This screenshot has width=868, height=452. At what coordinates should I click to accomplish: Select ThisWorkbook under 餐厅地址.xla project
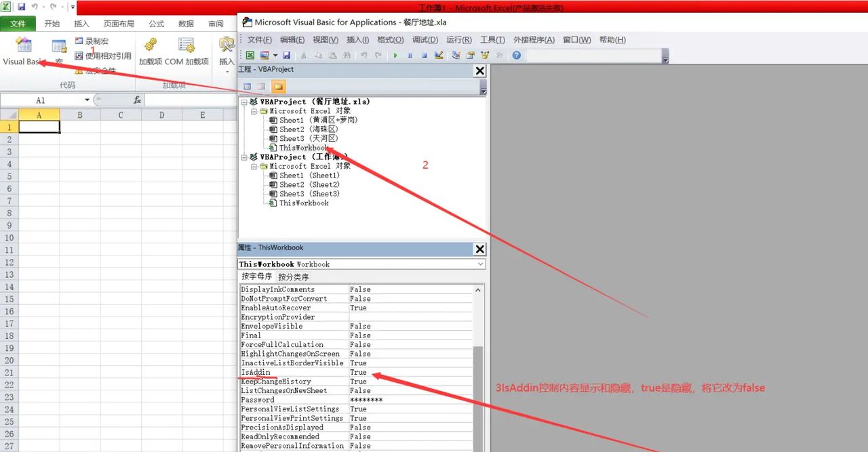coord(298,148)
